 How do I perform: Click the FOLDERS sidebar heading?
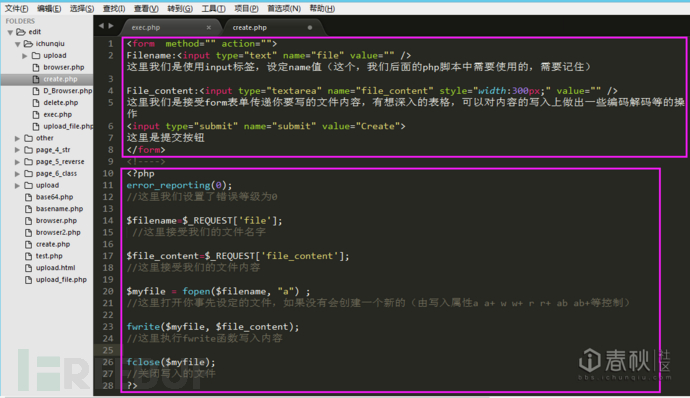click(20, 21)
